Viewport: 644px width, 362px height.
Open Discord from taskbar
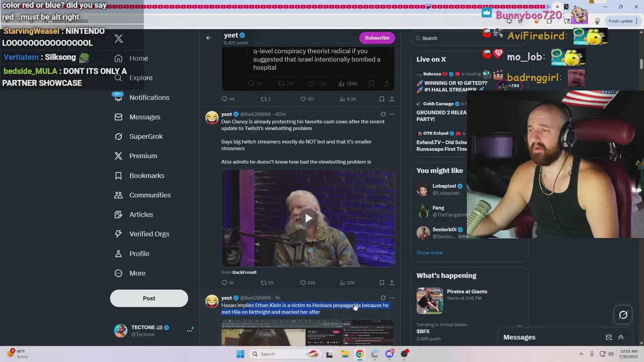tap(389, 354)
